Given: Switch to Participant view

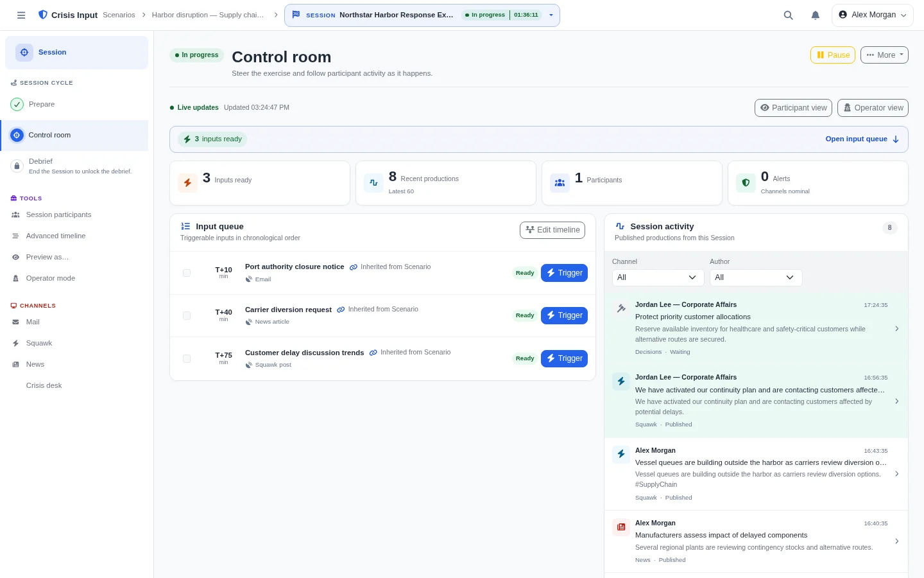Looking at the screenshot, I should click(793, 108).
